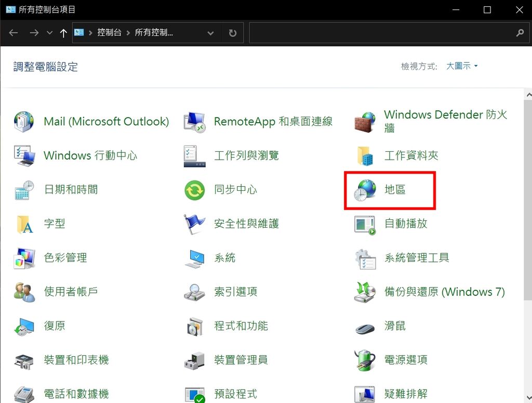Image resolution: width=532 pixels, height=403 pixels.
Task: Open the 色彩管理 monitor icon
Action: pyautogui.click(x=24, y=258)
